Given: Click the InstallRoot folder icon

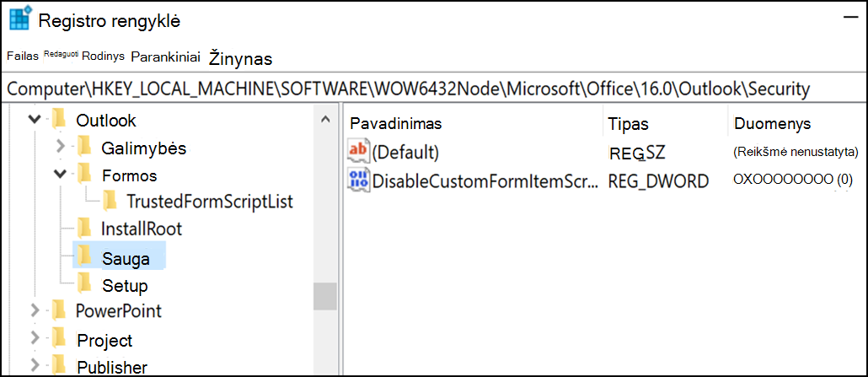Looking at the screenshot, I should (x=83, y=228).
